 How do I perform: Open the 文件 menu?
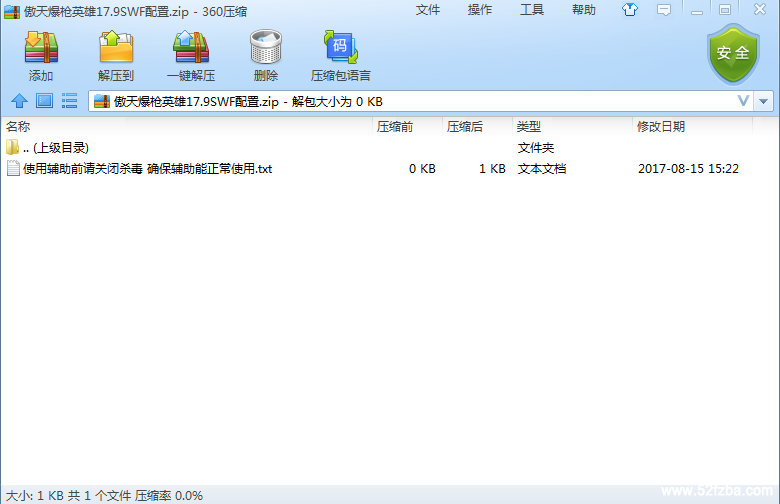click(428, 10)
